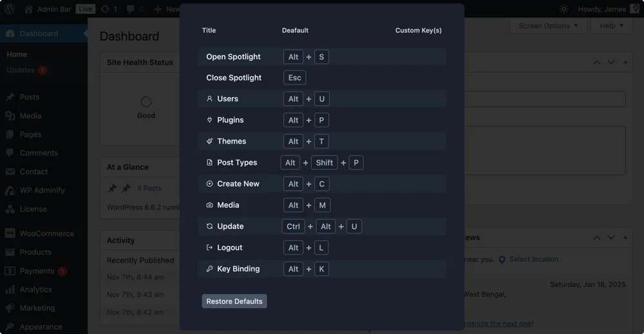Click the Alt key box for Open Spotlight
Viewport: 644px width, 334px height.
pos(293,57)
